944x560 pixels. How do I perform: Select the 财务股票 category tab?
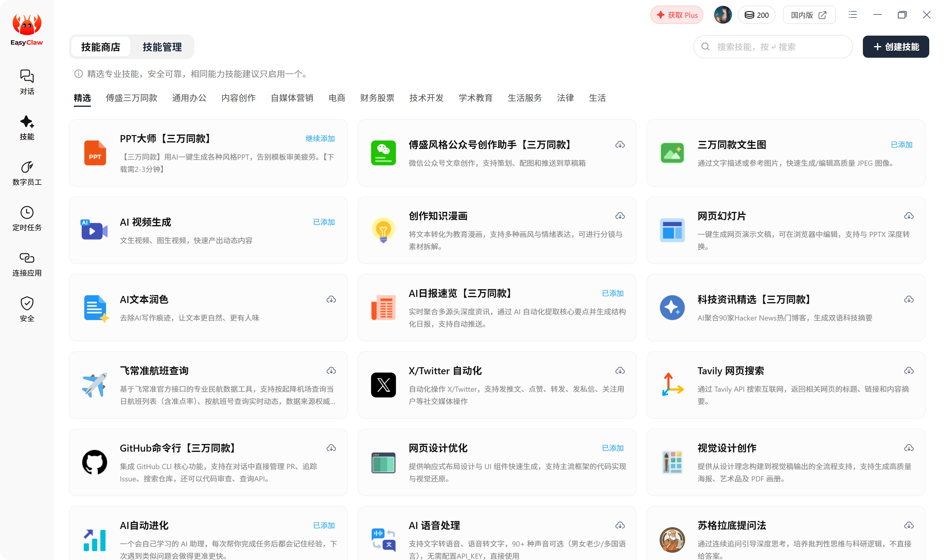point(377,98)
